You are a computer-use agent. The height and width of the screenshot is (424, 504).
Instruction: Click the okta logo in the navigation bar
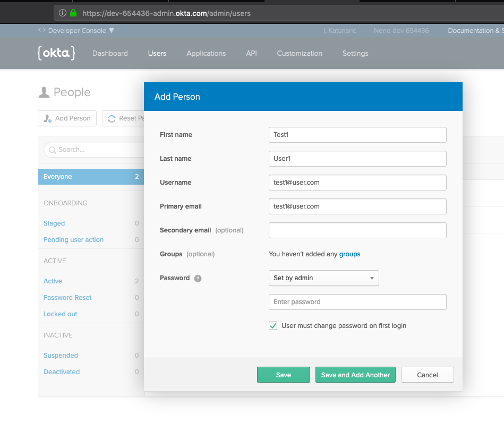tap(56, 53)
